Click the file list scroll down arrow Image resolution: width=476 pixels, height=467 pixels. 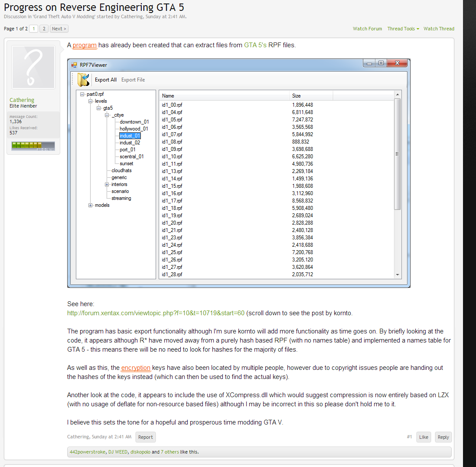pos(398,275)
